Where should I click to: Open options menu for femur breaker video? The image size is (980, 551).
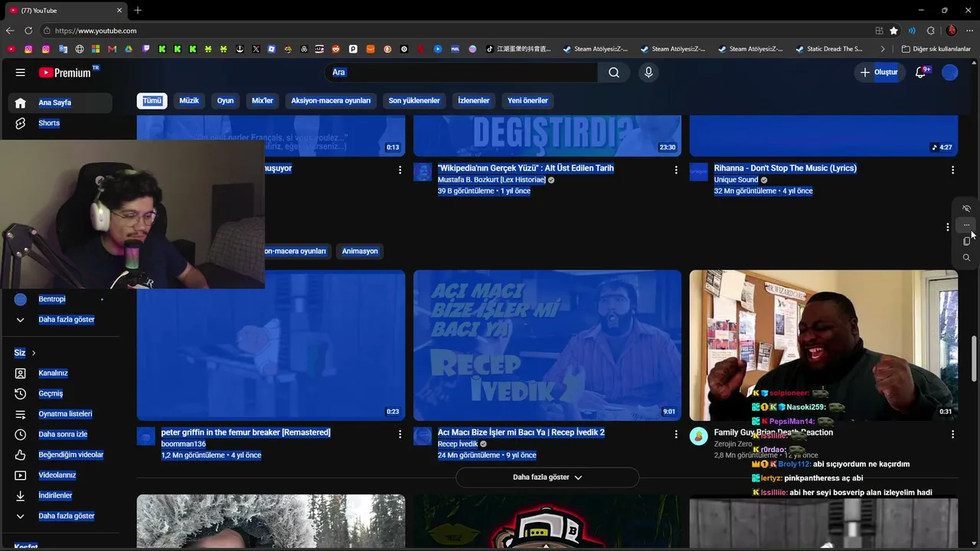click(400, 434)
